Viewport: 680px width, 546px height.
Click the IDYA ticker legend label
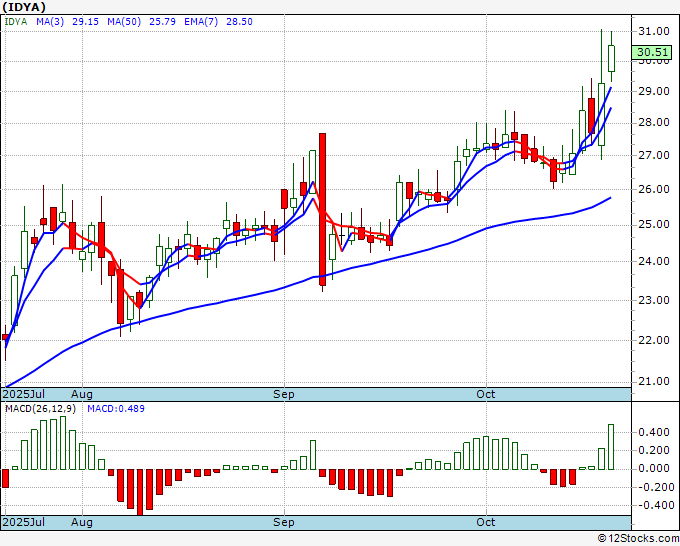(x=16, y=22)
